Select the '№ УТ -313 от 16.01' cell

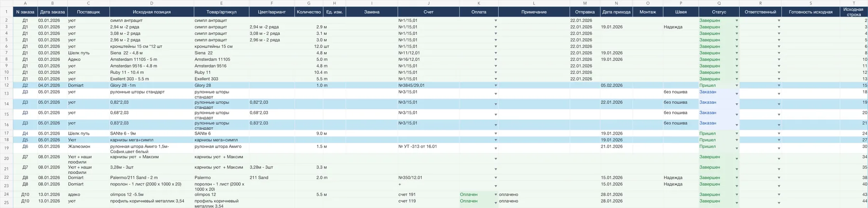[x=428, y=148]
